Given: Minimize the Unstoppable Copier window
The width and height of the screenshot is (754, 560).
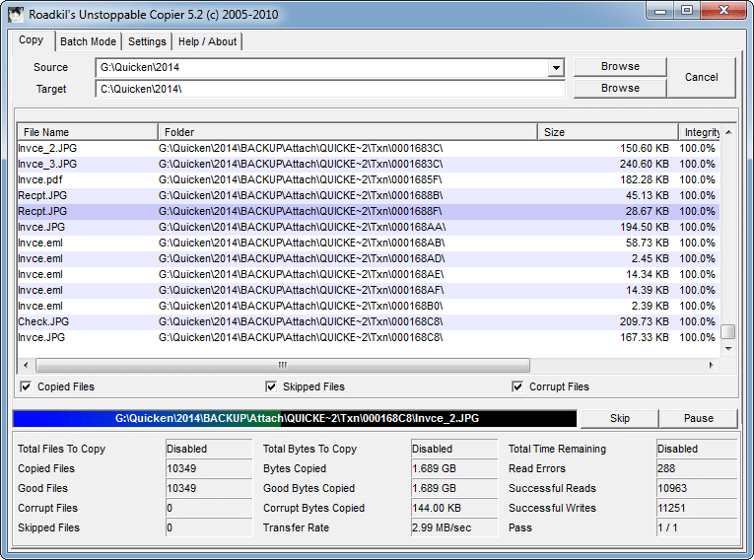Looking at the screenshot, I should [x=660, y=11].
